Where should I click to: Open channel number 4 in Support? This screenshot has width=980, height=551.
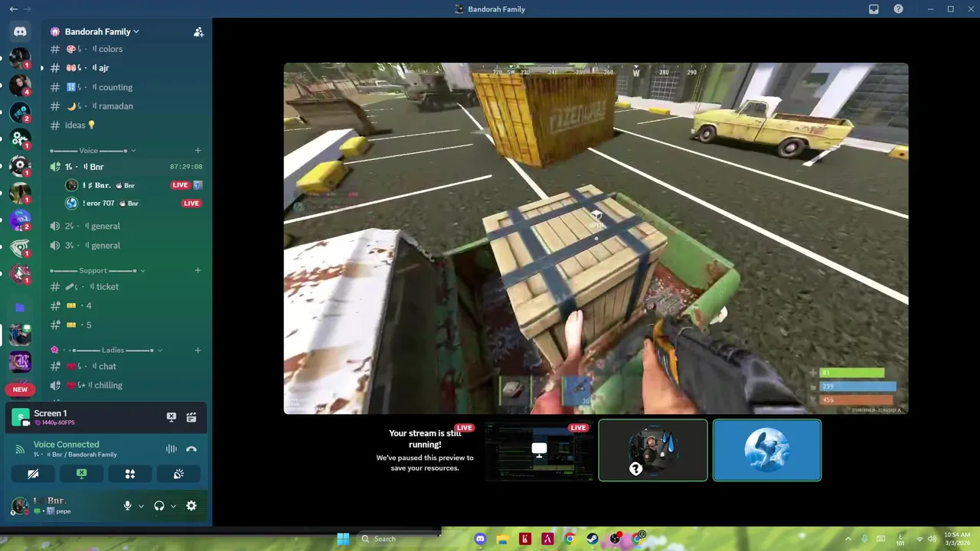pos(126,306)
